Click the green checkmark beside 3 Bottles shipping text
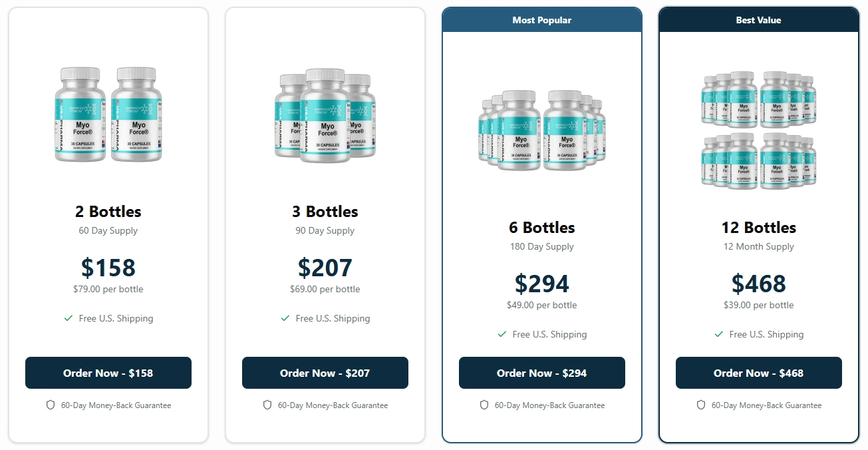This screenshot has height=450, width=868. click(x=285, y=318)
